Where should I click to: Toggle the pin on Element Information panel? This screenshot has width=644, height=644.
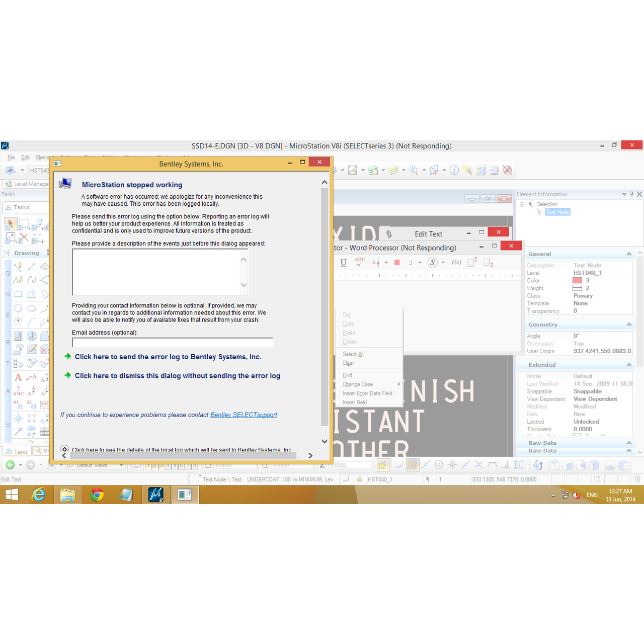pos(632,194)
